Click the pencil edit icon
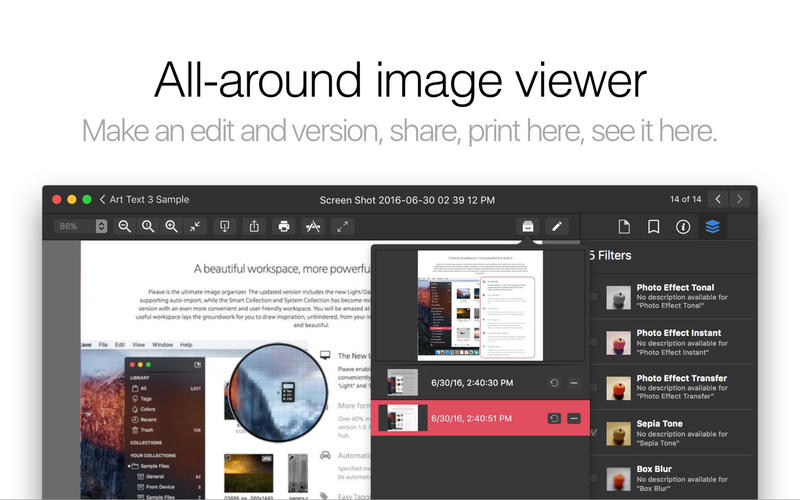The width and height of the screenshot is (800, 500). pyautogui.click(x=557, y=227)
